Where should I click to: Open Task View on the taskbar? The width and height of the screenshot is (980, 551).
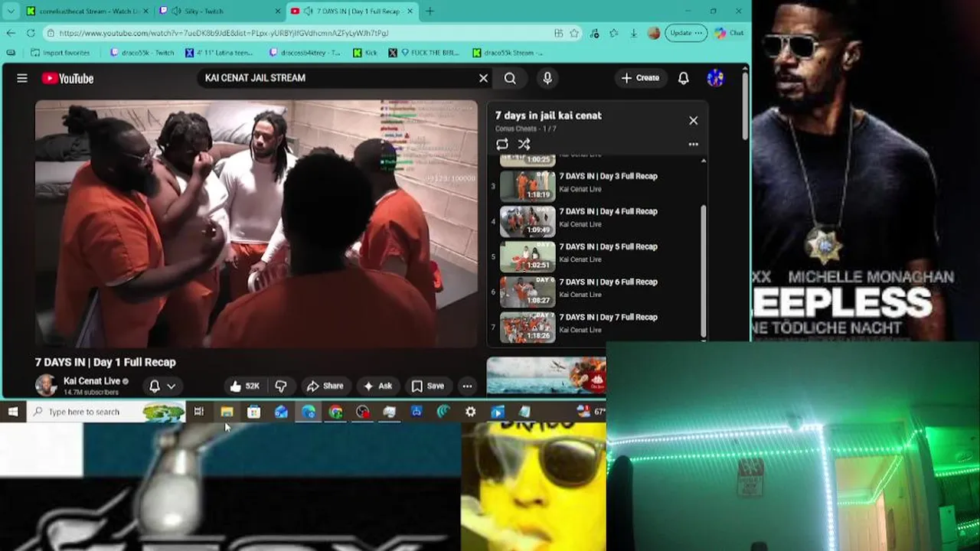pyautogui.click(x=198, y=412)
